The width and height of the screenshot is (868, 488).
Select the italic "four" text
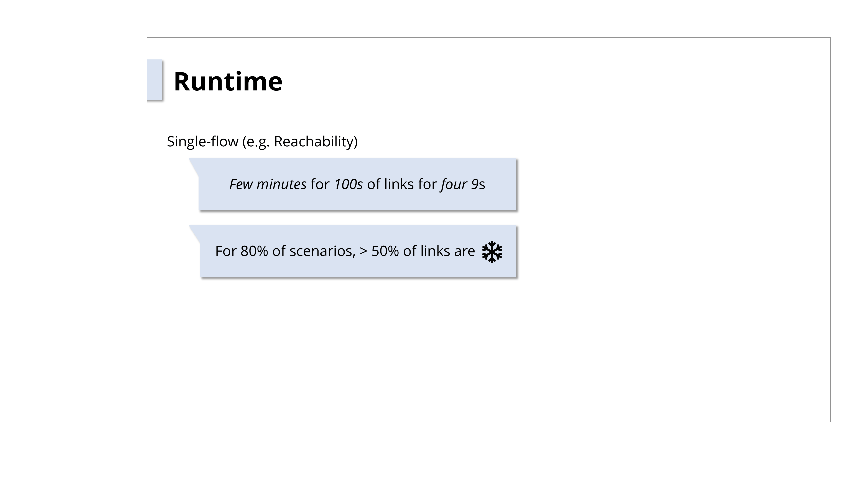453,185
